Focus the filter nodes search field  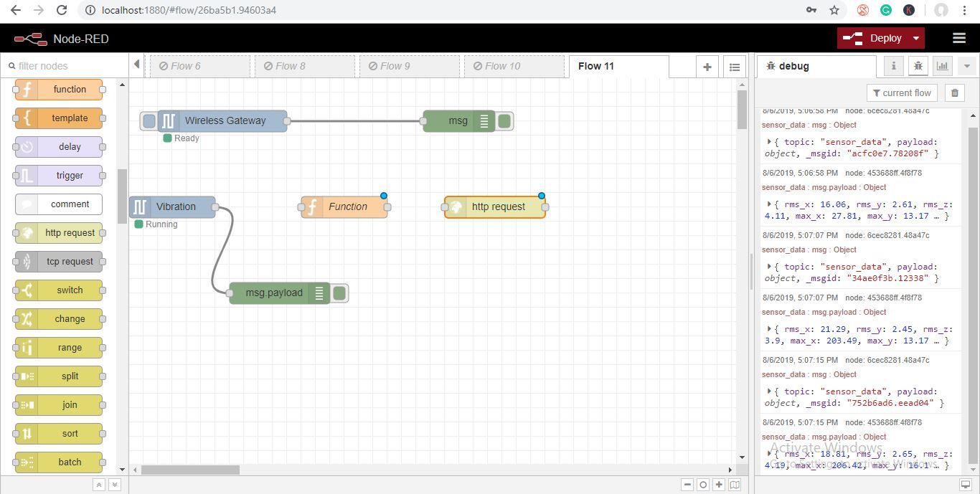point(65,66)
